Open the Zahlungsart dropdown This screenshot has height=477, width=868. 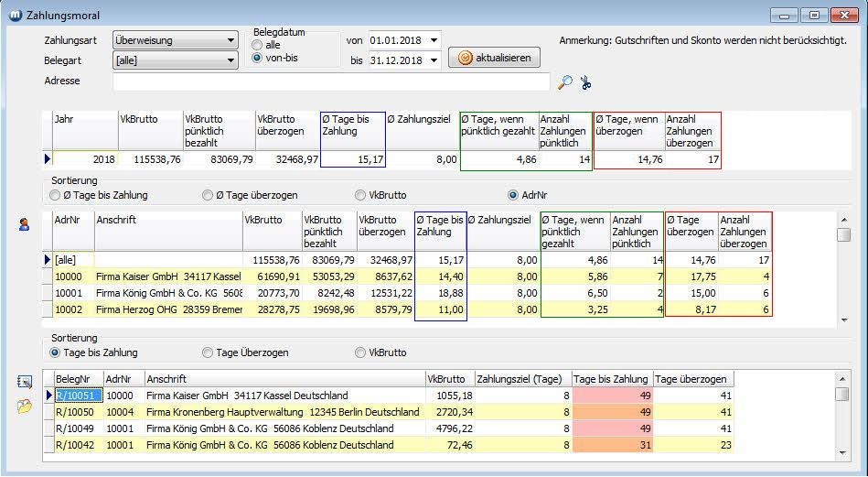[x=231, y=40]
